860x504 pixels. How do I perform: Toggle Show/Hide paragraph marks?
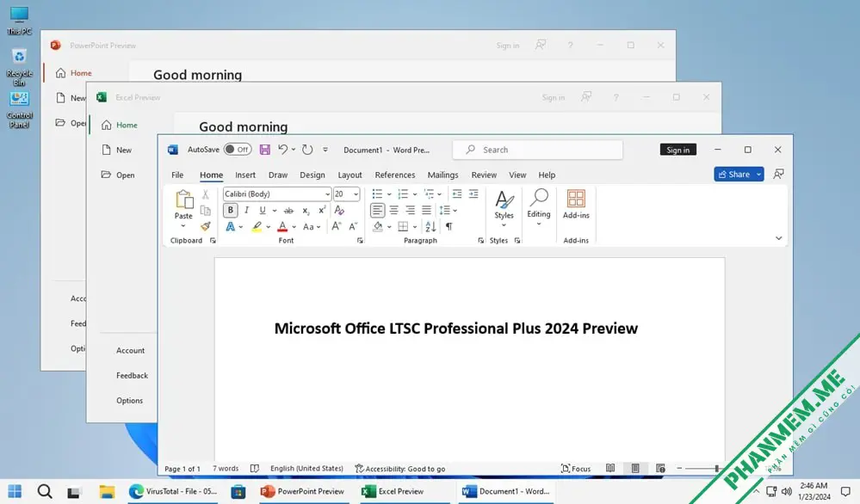tap(449, 226)
